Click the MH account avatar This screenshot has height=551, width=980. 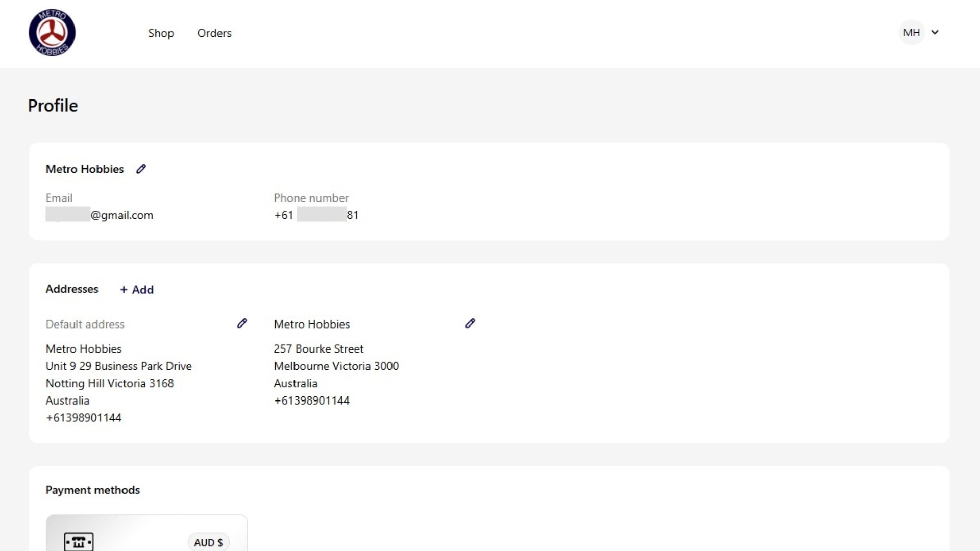[911, 33]
